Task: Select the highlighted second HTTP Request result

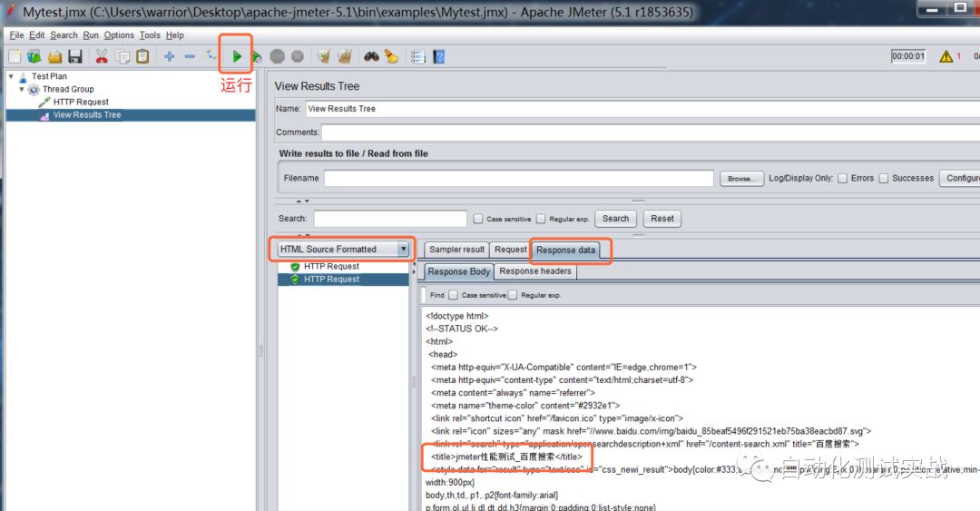Action: point(343,280)
